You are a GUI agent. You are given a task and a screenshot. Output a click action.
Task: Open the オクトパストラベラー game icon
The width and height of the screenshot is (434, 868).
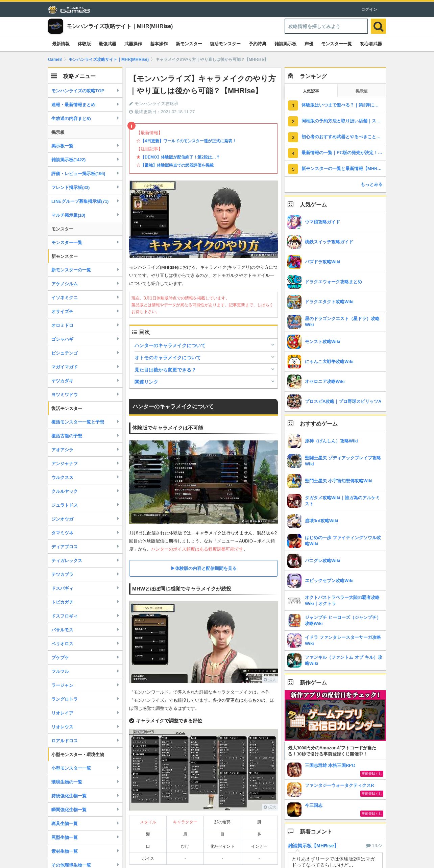point(294,601)
